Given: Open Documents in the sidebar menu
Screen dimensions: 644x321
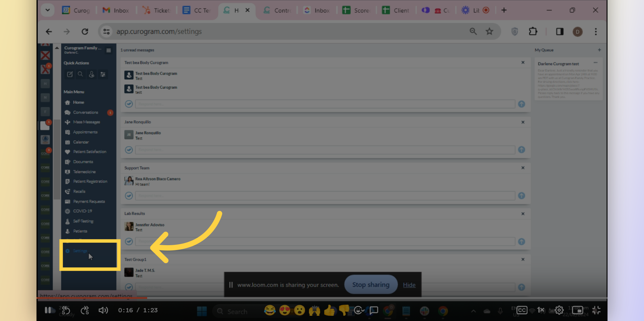Looking at the screenshot, I should coord(83,162).
